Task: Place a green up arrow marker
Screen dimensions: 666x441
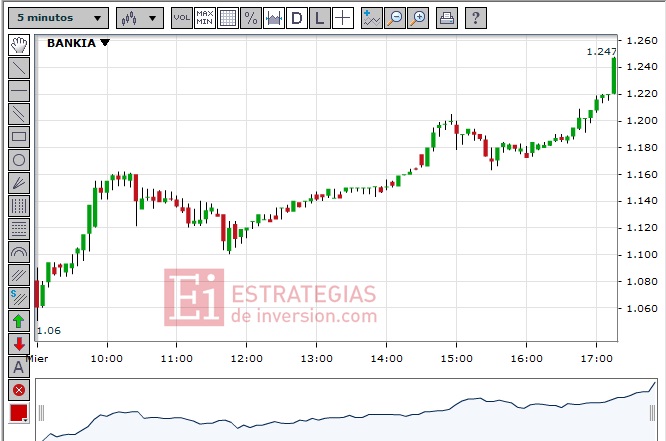Action: (19, 321)
